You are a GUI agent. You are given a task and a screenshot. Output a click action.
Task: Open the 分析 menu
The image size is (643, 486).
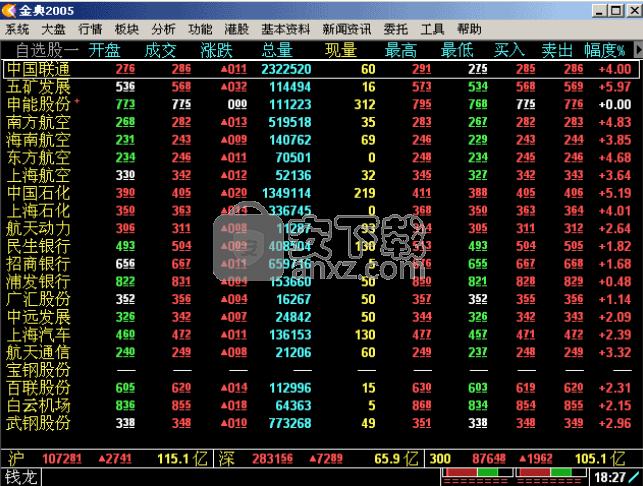tap(163, 29)
